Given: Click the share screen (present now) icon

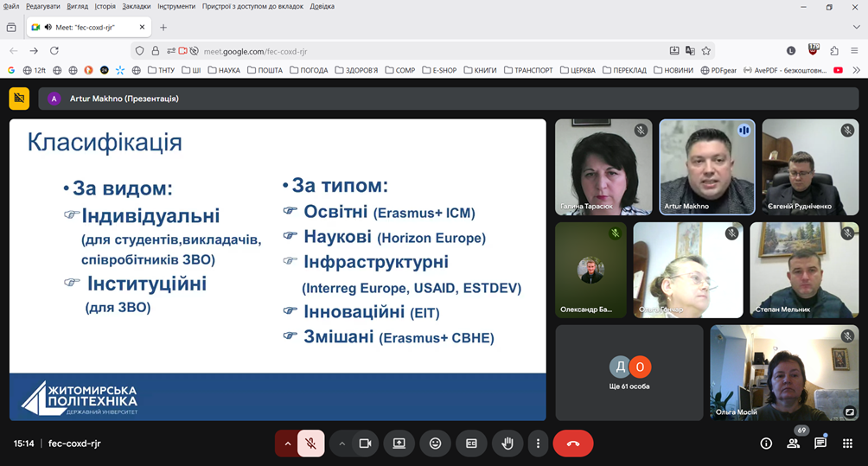Looking at the screenshot, I should point(399,444).
